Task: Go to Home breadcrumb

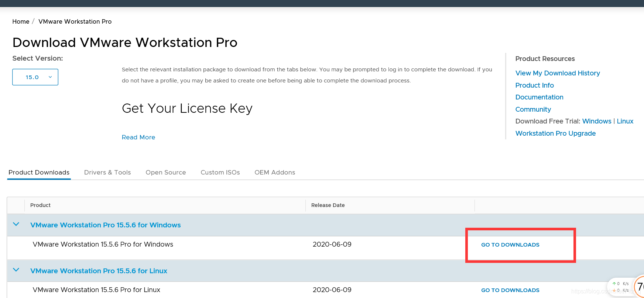Action: tap(21, 21)
